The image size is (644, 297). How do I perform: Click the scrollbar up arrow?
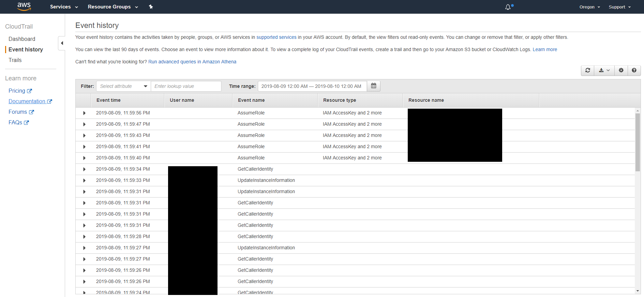[x=638, y=111]
